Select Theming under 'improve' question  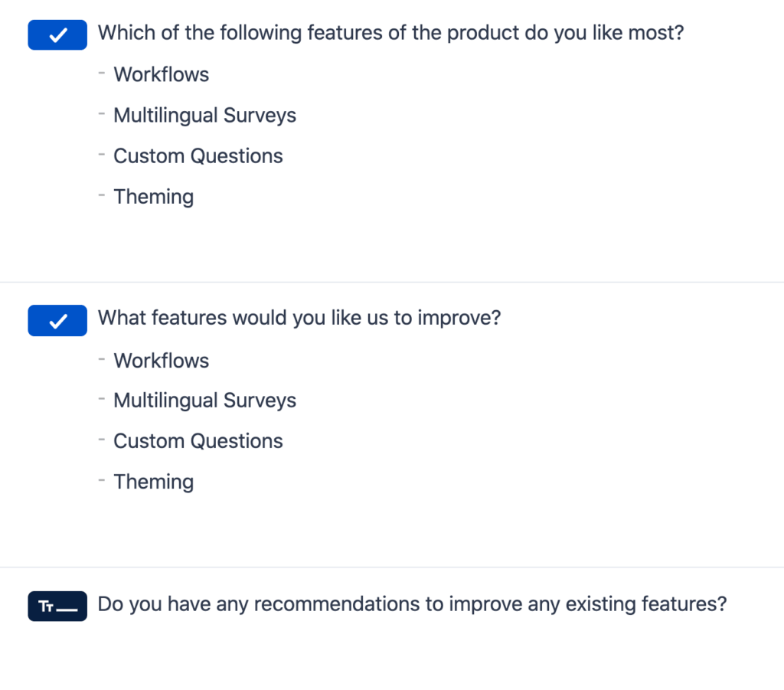point(153,482)
